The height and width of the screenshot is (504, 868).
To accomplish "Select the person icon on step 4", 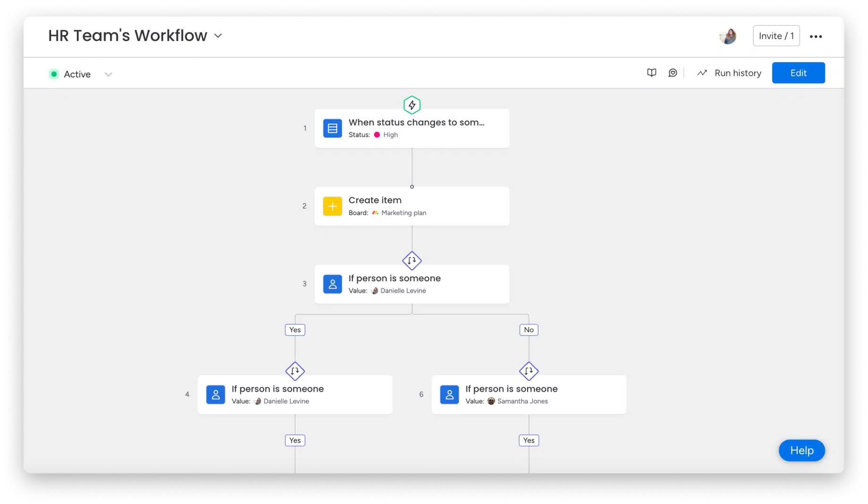I will [x=216, y=394].
